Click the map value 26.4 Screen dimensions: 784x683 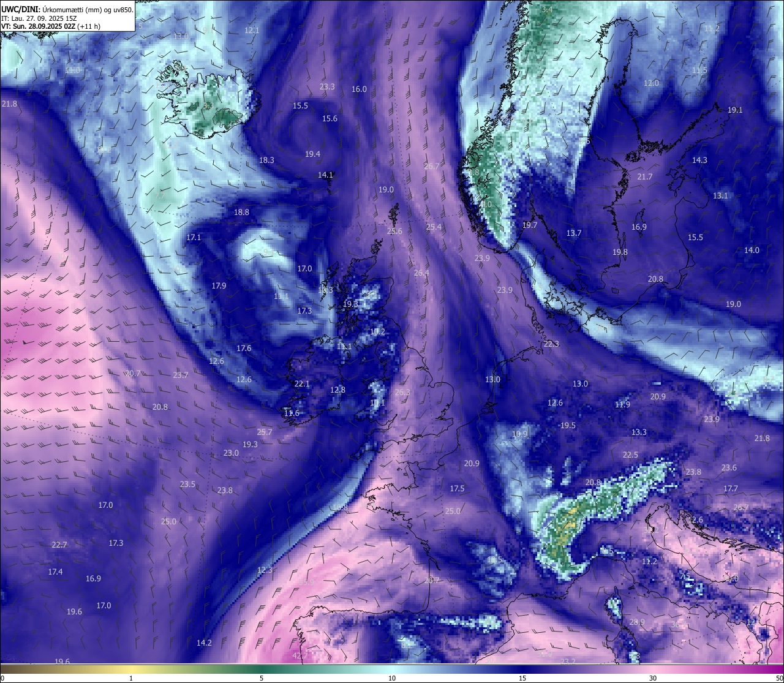point(421,273)
